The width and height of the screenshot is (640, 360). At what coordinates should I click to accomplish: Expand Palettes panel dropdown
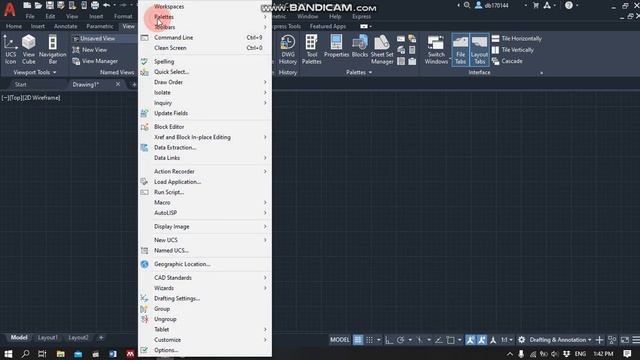tap(359, 72)
